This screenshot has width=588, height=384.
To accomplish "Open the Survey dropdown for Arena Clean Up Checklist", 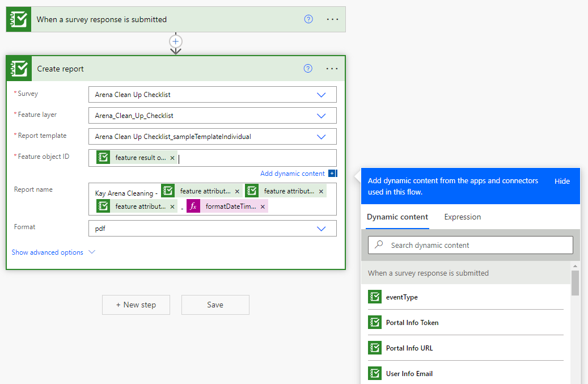I will 322,94.
